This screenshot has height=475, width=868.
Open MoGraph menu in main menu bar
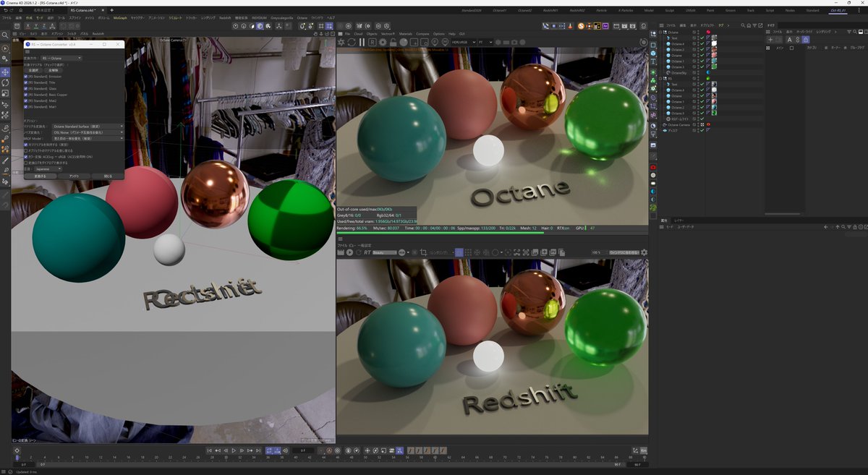point(120,17)
